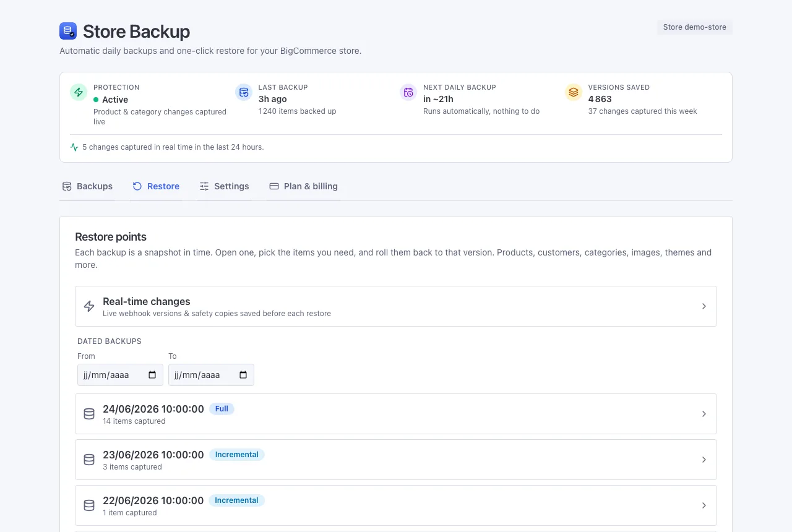792x532 pixels.
Task: Click the 'in ~21h' next backup value
Action: pos(438,99)
